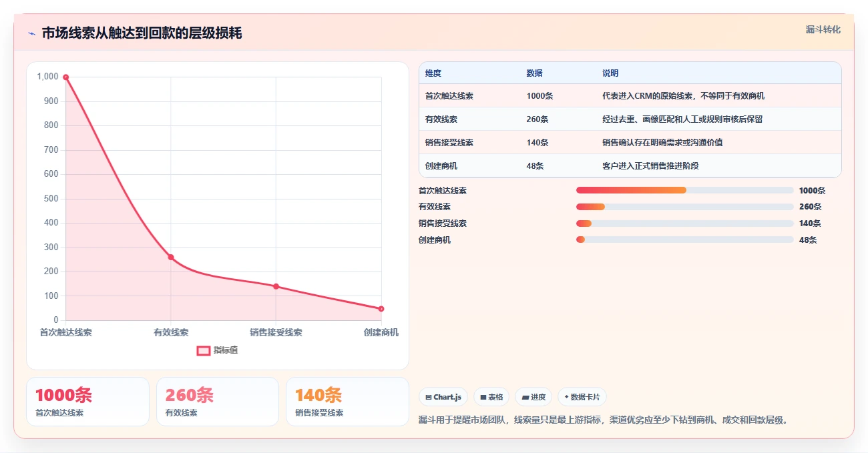Click the 漏斗转化 label in header
The height and width of the screenshot is (453, 868).
823,30
